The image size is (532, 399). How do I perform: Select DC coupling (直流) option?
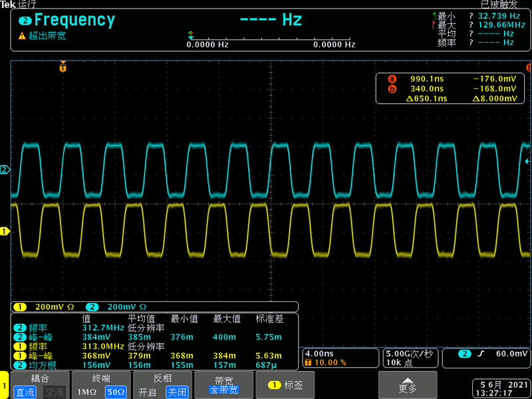pos(25,392)
